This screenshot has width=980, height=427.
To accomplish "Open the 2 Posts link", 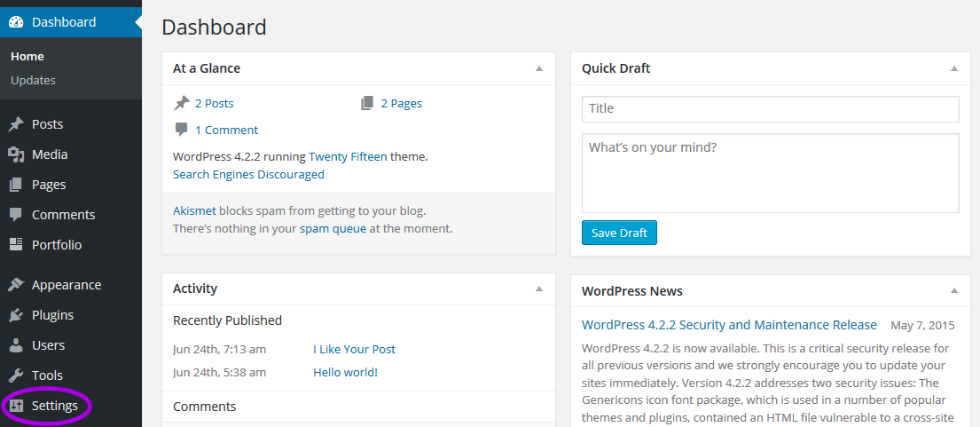I will 215,103.
